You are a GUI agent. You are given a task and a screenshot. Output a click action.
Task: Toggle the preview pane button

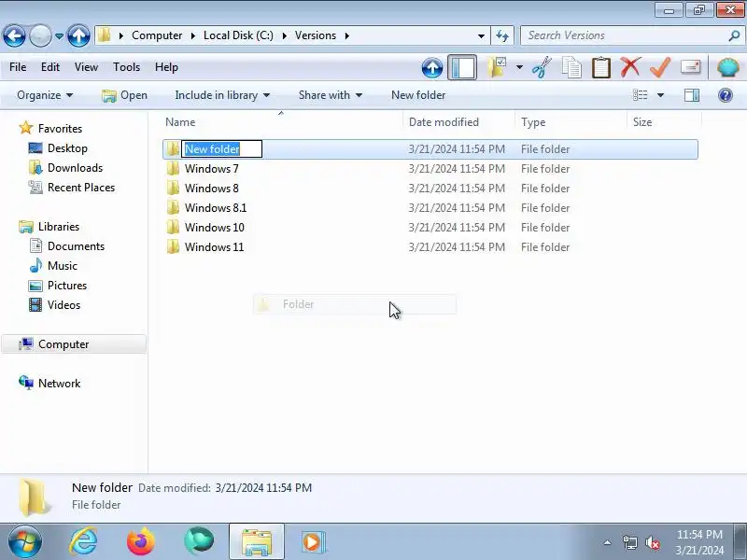(x=692, y=95)
